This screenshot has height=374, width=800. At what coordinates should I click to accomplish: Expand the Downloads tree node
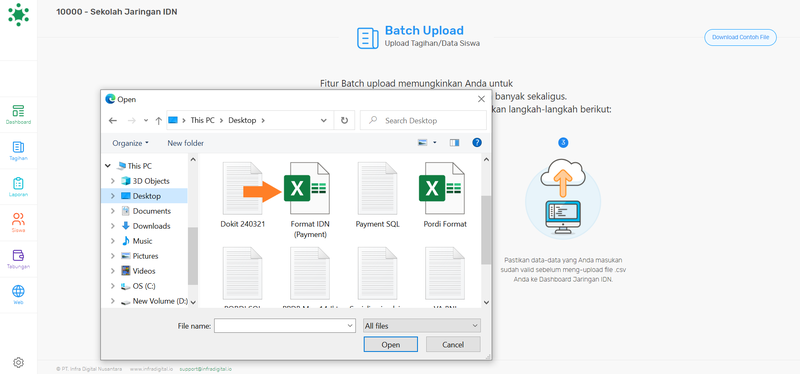113,226
